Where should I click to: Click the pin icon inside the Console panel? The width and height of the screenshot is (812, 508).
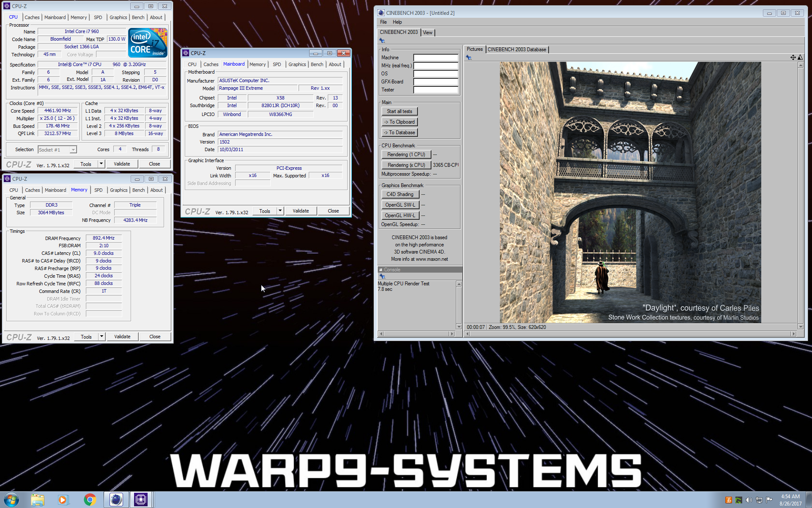tap(382, 276)
